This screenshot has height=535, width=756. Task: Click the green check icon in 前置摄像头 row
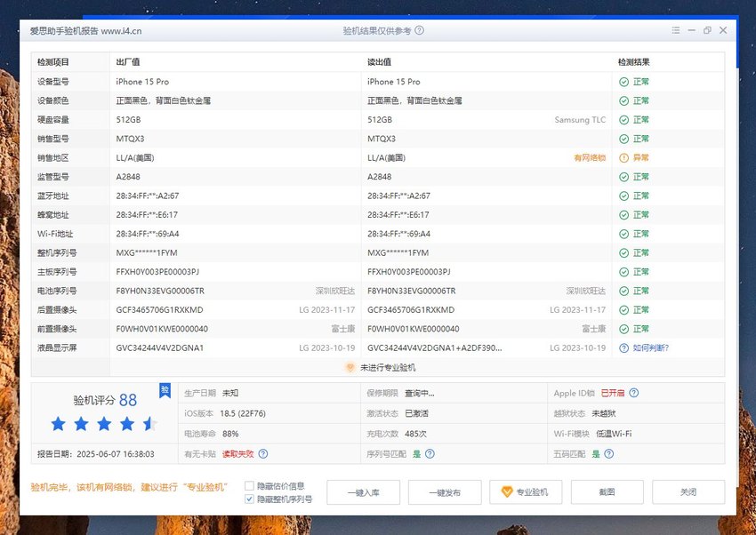623,329
